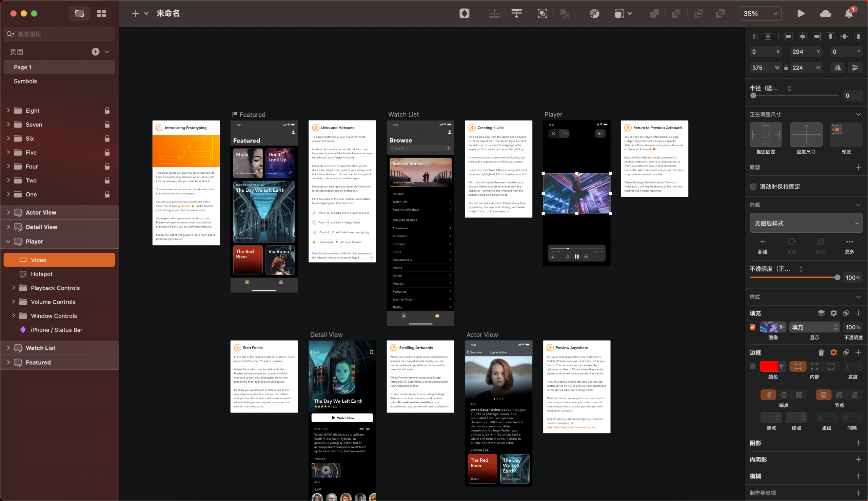Click the layer search field

[64, 34]
